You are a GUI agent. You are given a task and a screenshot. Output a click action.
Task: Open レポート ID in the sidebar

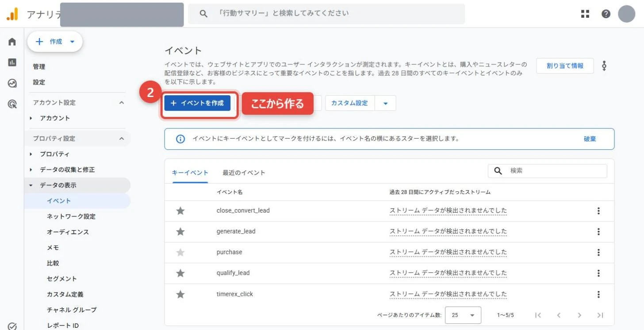pos(63,326)
